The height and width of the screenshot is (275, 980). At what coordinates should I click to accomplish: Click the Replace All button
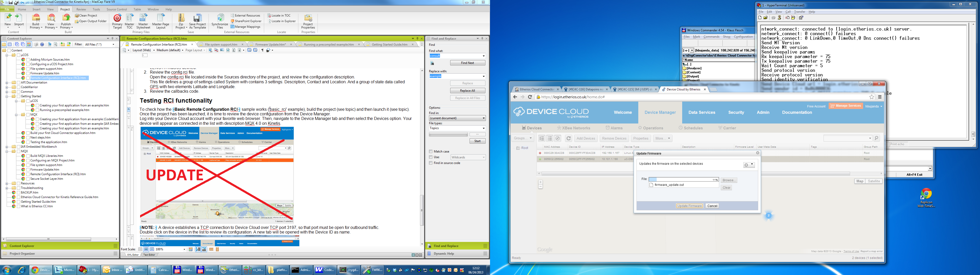[x=467, y=91]
